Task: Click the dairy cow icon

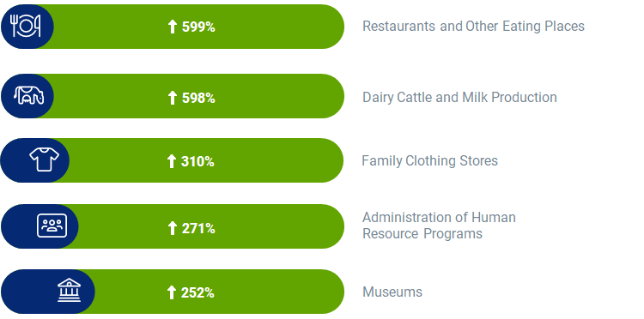Action: point(28,95)
